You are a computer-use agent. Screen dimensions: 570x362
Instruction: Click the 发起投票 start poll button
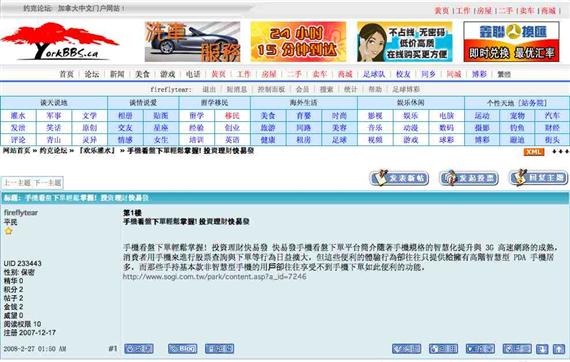point(469,178)
